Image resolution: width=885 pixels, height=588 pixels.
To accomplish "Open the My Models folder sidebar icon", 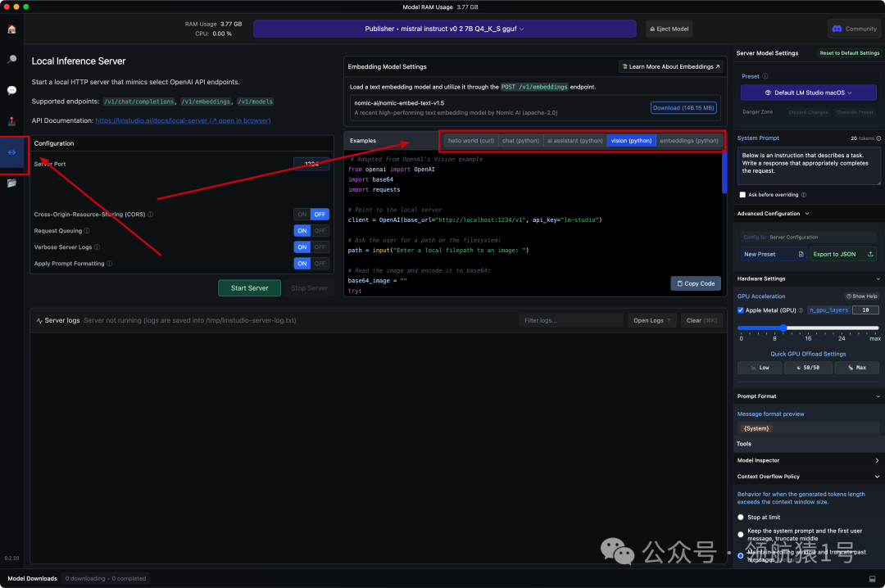I will 11,183.
